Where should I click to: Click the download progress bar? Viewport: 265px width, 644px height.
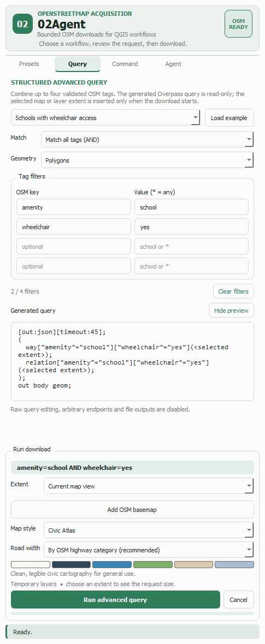pos(132,613)
